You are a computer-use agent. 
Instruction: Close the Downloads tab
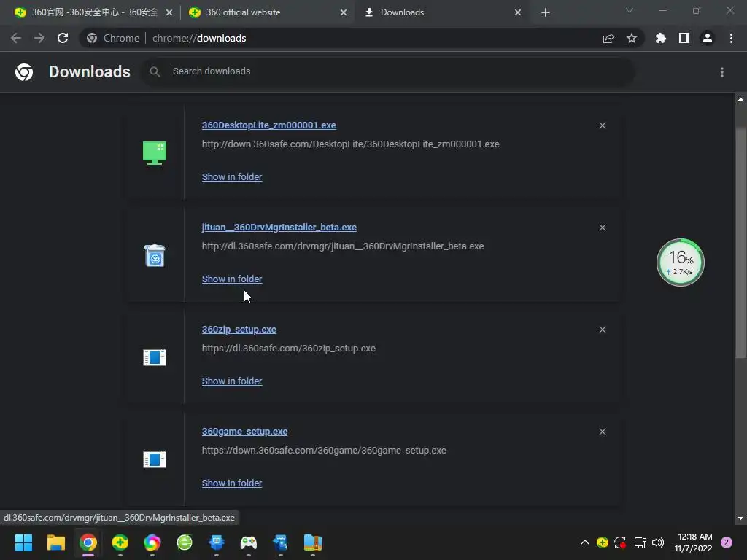[x=518, y=13]
